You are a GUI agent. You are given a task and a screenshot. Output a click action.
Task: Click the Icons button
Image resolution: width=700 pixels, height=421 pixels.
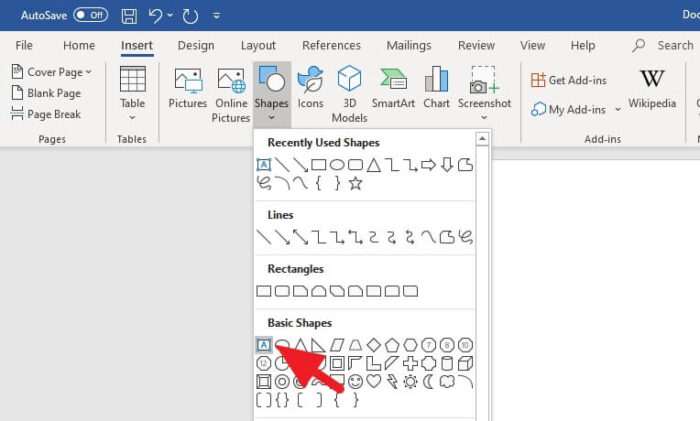pyautogui.click(x=310, y=88)
